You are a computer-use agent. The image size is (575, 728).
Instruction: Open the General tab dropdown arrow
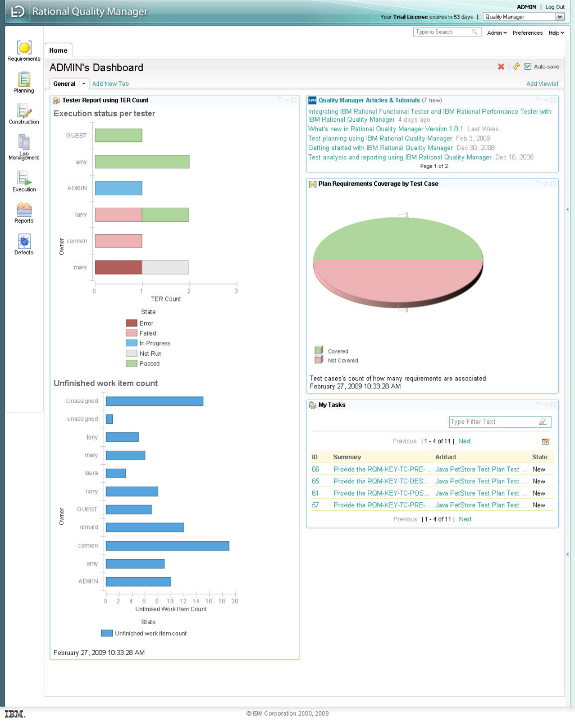tap(84, 84)
